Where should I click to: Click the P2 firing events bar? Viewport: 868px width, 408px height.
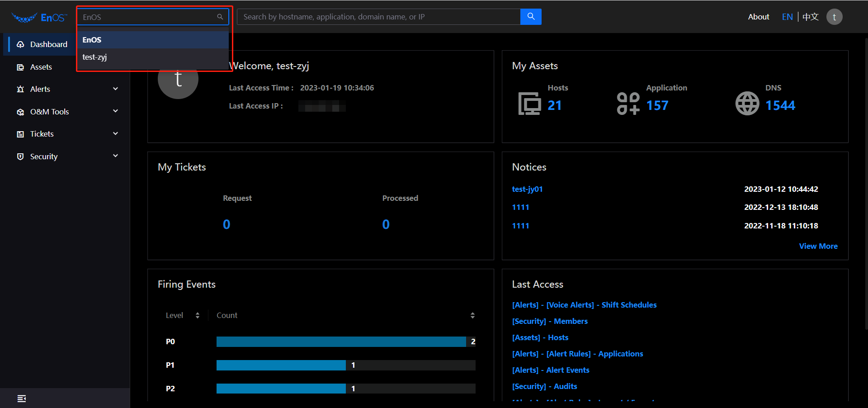pyautogui.click(x=281, y=389)
